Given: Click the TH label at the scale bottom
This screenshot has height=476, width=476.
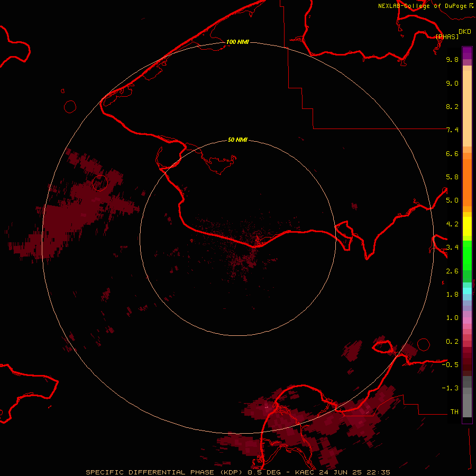Looking at the screenshot, I should point(454,412).
